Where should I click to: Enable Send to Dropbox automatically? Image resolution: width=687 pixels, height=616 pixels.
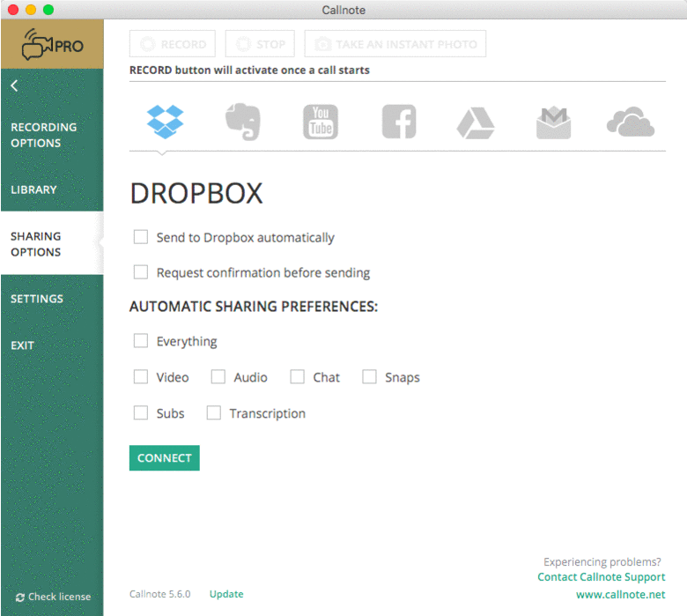141,237
